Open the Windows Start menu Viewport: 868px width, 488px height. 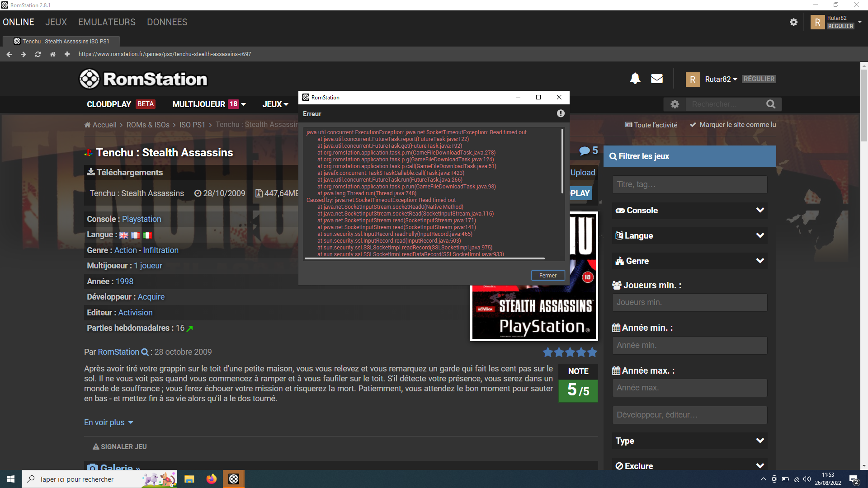[11, 479]
